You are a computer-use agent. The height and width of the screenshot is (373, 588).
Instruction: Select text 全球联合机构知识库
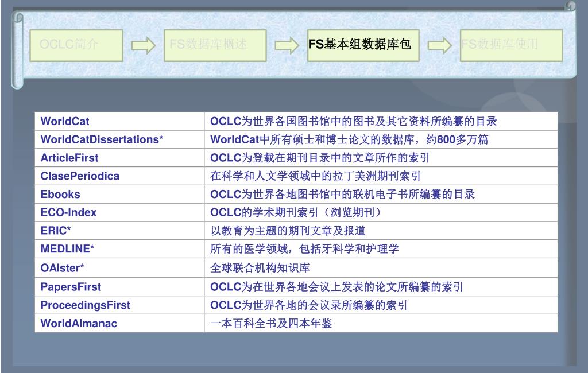260,268
